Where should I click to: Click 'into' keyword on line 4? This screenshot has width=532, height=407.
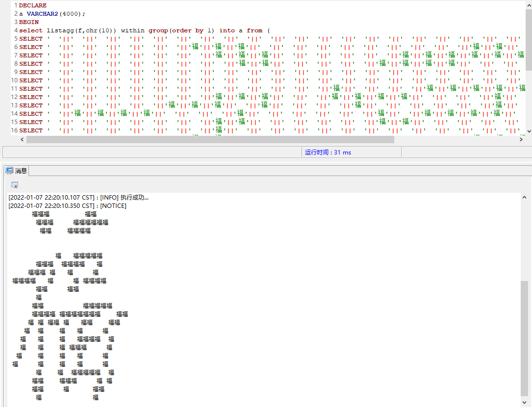pos(227,30)
